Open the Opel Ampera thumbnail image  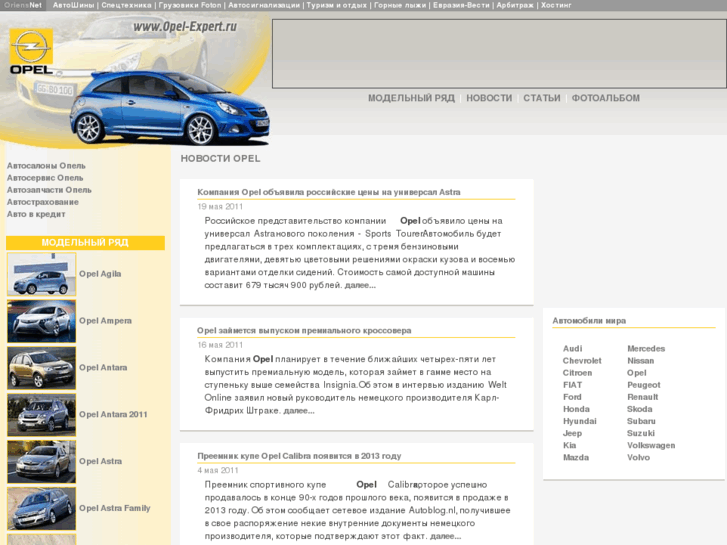41,321
